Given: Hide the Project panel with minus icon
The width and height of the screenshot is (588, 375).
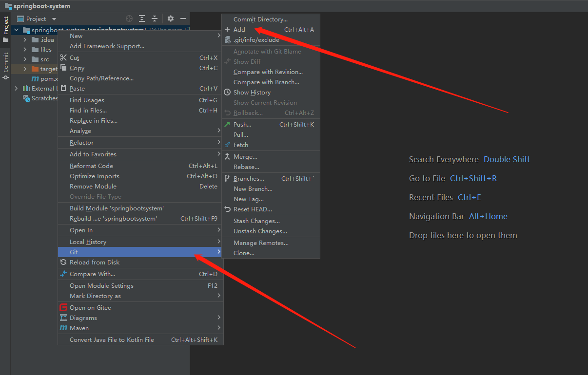Looking at the screenshot, I should [183, 19].
